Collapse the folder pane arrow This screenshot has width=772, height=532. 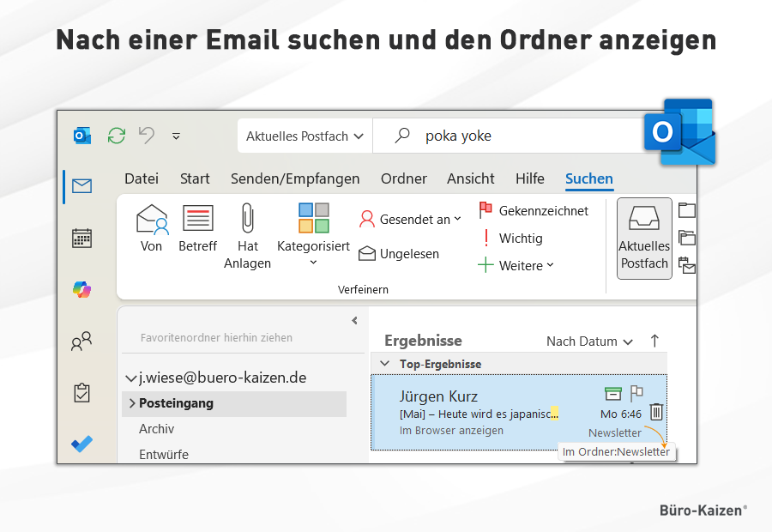click(354, 321)
